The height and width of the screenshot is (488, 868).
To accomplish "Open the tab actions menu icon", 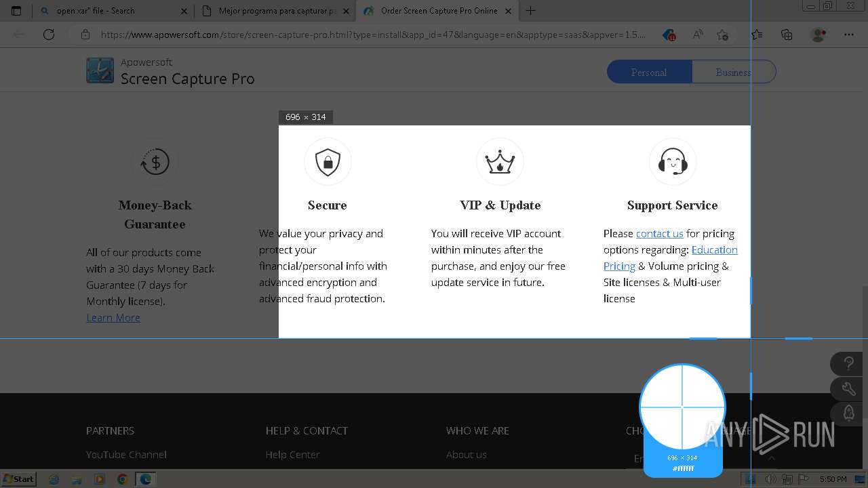I will click(16, 11).
